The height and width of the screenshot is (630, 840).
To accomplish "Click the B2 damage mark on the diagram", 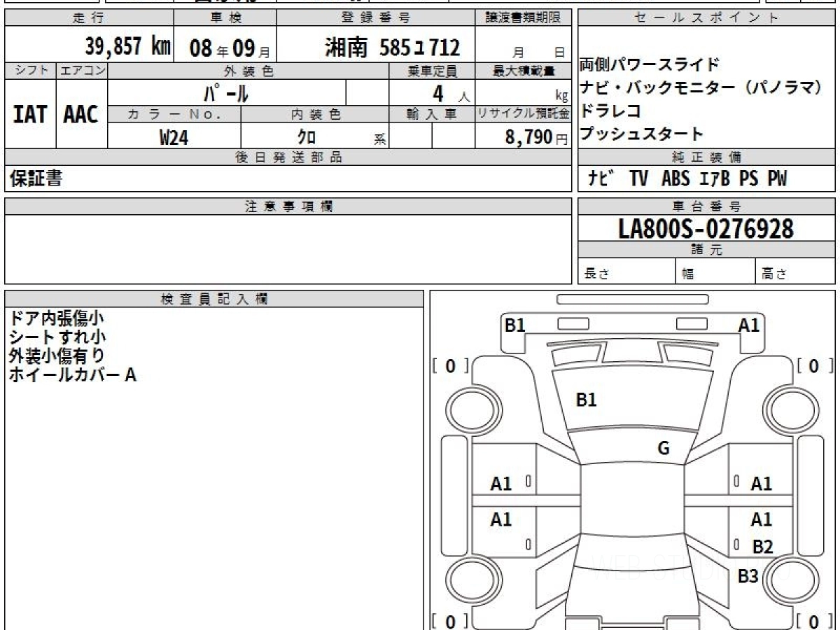I will click(762, 547).
